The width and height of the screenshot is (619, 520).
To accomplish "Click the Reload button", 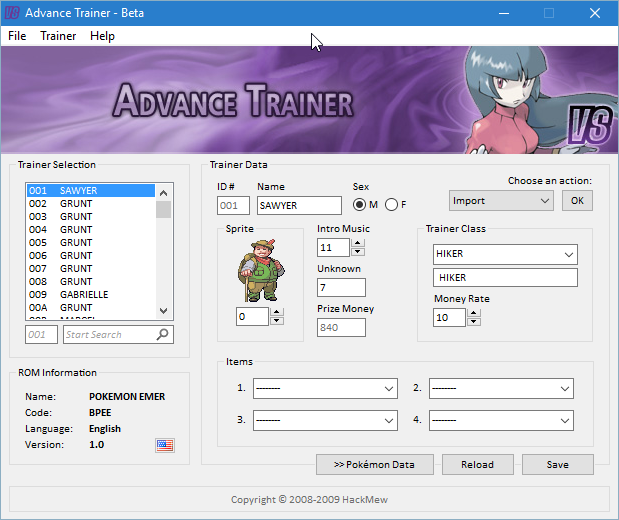I will pos(478,464).
